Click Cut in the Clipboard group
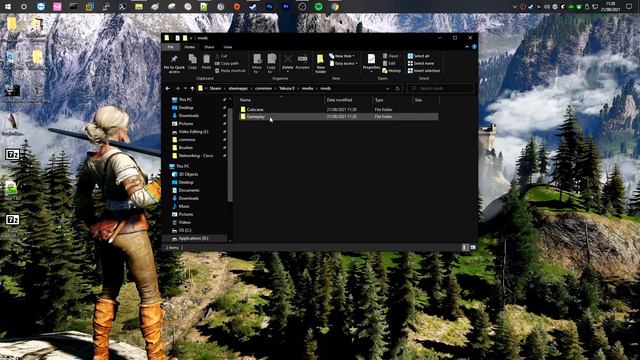This screenshot has height=360, width=640. [x=222, y=56]
